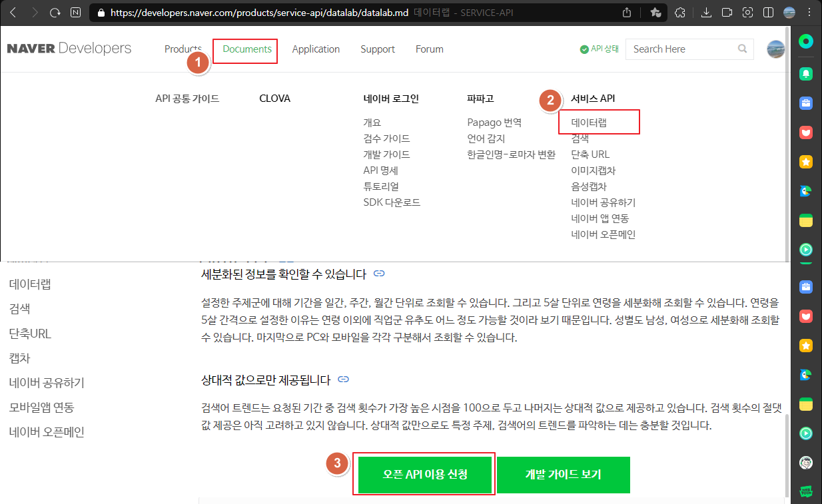Open 단축URL in the left page sidebar

click(30, 334)
